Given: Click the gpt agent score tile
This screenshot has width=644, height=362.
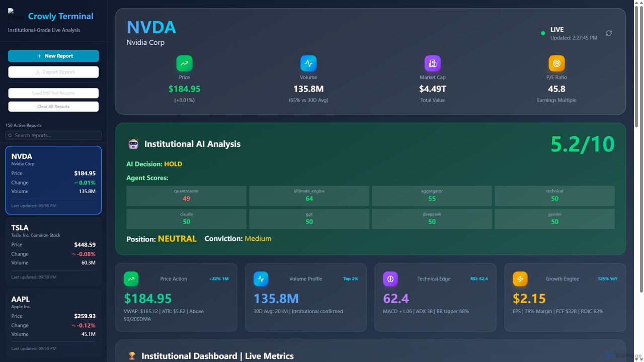Looking at the screenshot, I should coord(309,219).
